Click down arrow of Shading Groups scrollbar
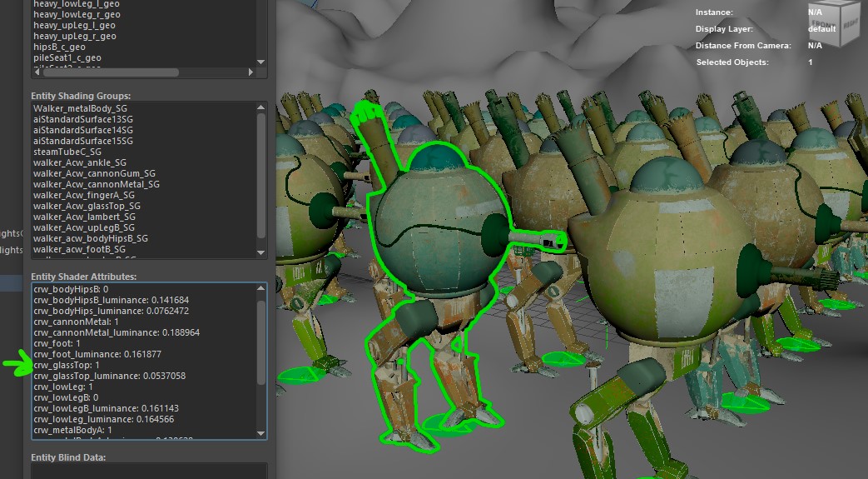868x479 pixels. (x=261, y=252)
